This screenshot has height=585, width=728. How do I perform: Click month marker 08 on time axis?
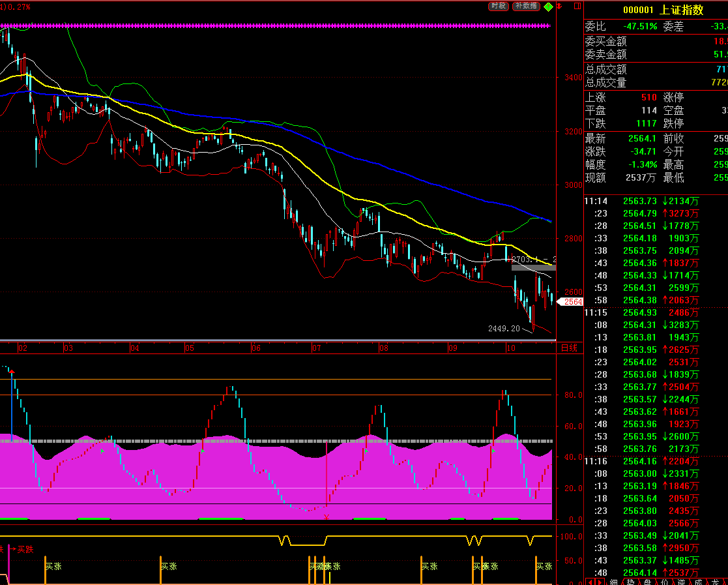[x=383, y=348]
